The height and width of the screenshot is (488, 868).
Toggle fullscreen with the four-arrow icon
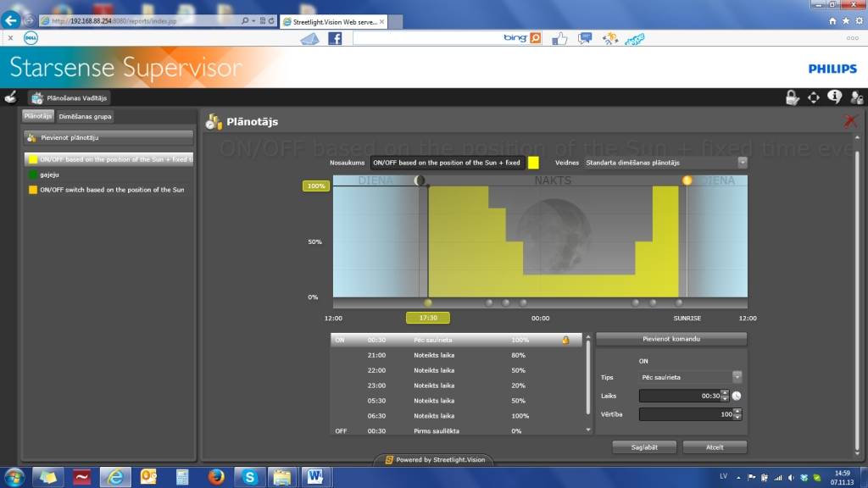pos(813,98)
